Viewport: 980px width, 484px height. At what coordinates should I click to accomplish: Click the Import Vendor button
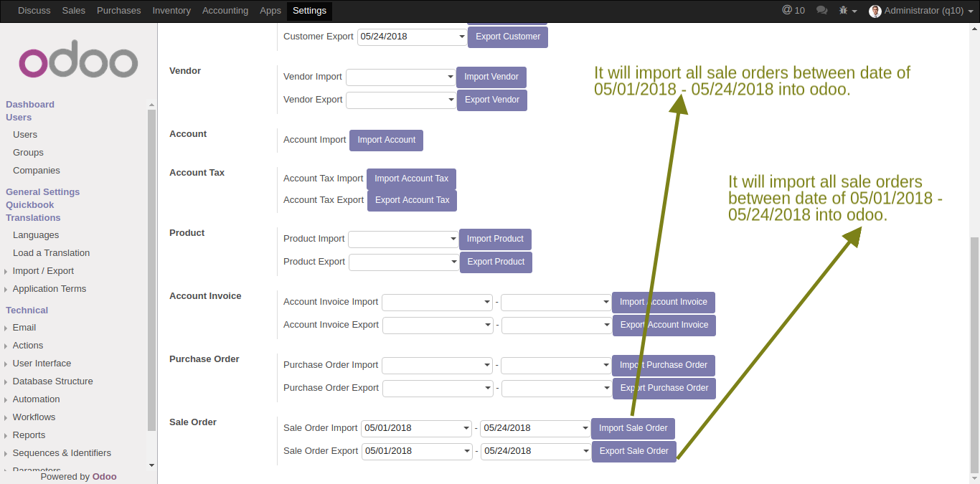[491, 77]
